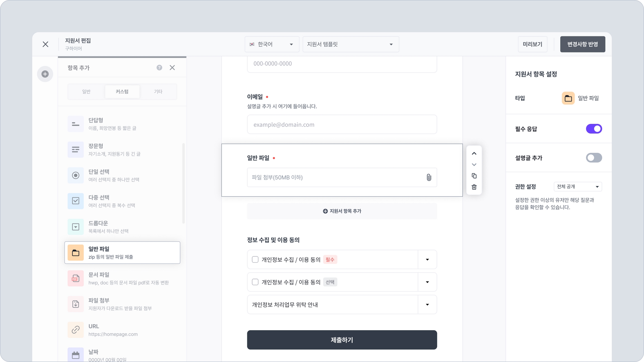Duplicate the 일반 파일 field via copy icon
Image resolution: width=644 pixels, height=362 pixels.
[x=474, y=176]
